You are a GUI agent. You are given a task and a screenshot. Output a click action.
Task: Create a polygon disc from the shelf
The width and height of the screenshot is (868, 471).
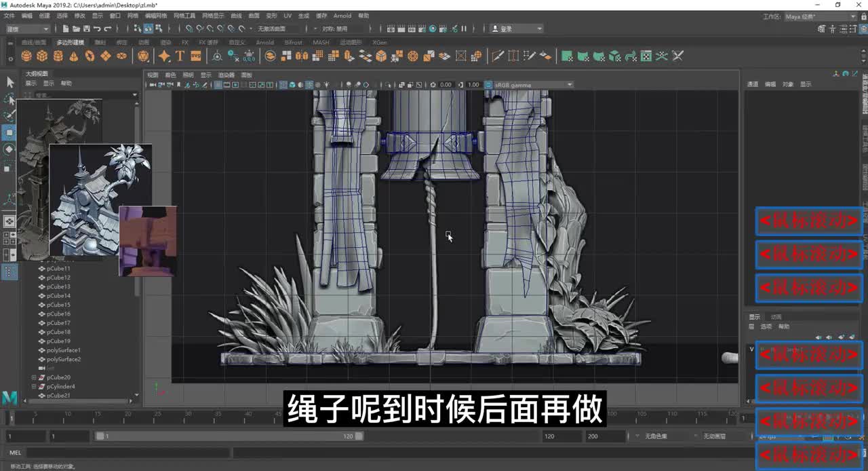pos(122,56)
